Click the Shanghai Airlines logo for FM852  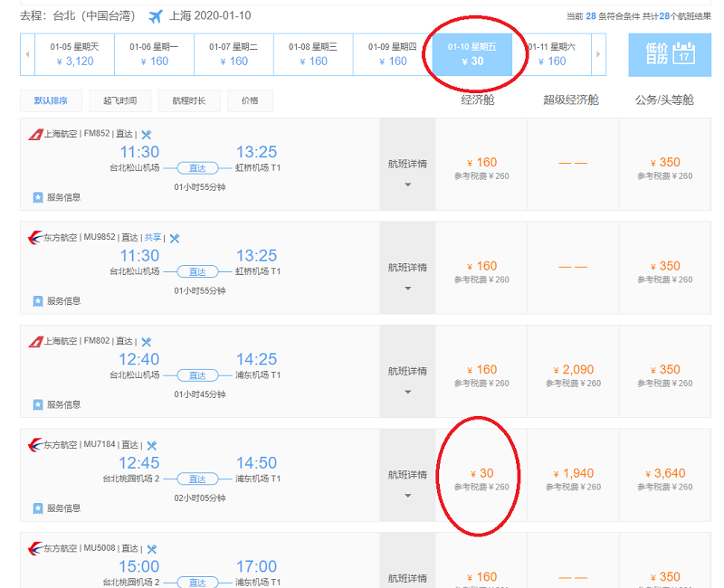point(35,134)
